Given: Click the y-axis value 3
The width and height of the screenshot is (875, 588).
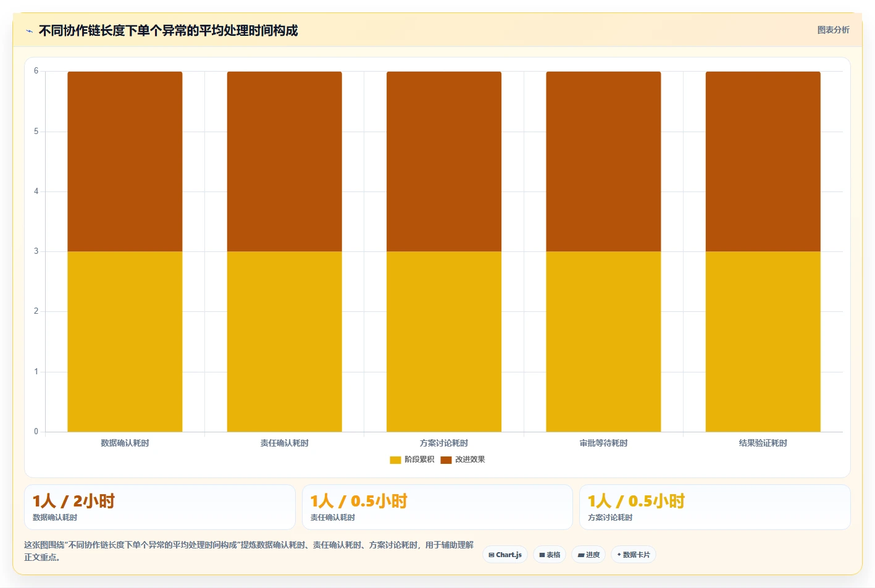Looking at the screenshot, I should (x=36, y=251).
